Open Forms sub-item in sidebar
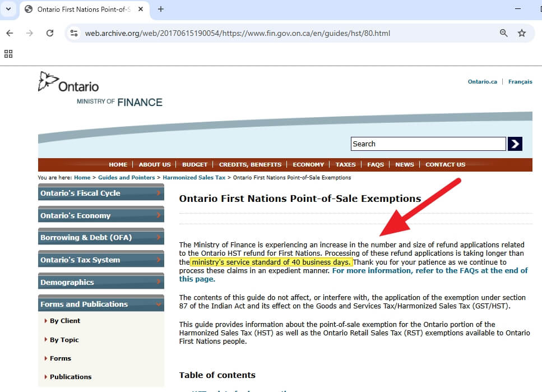 [61, 358]
